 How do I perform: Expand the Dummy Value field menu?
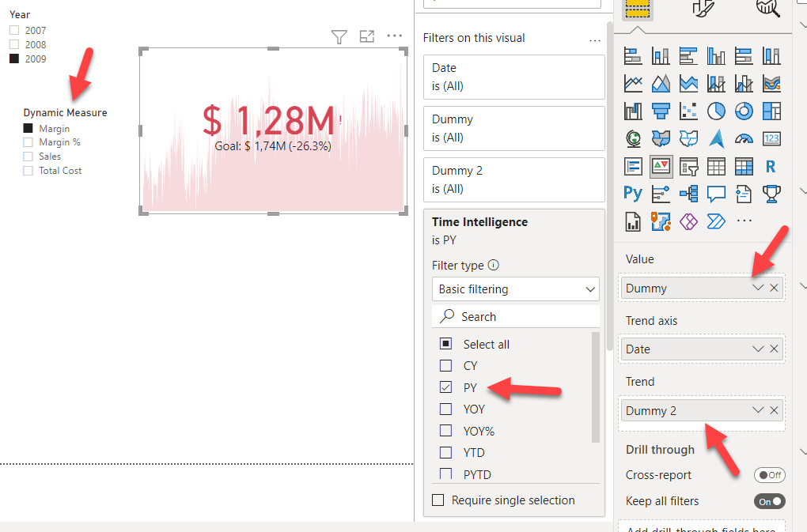coord(758,288)
